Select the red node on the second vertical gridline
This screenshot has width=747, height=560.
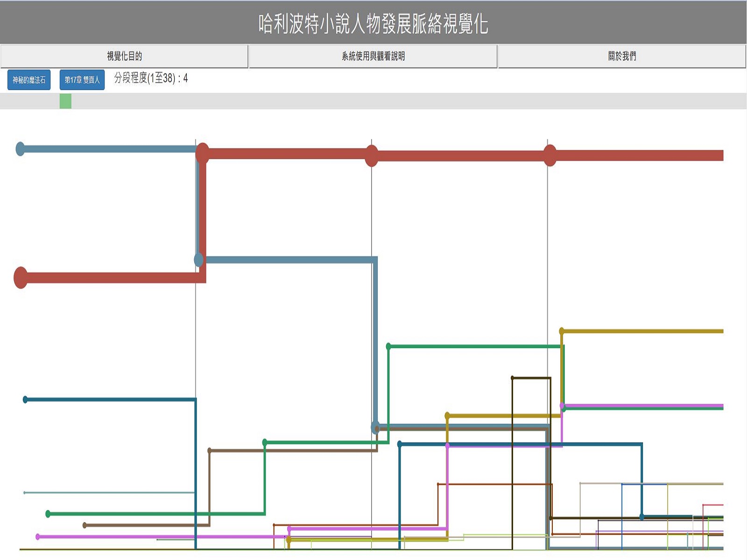point(371,156)
